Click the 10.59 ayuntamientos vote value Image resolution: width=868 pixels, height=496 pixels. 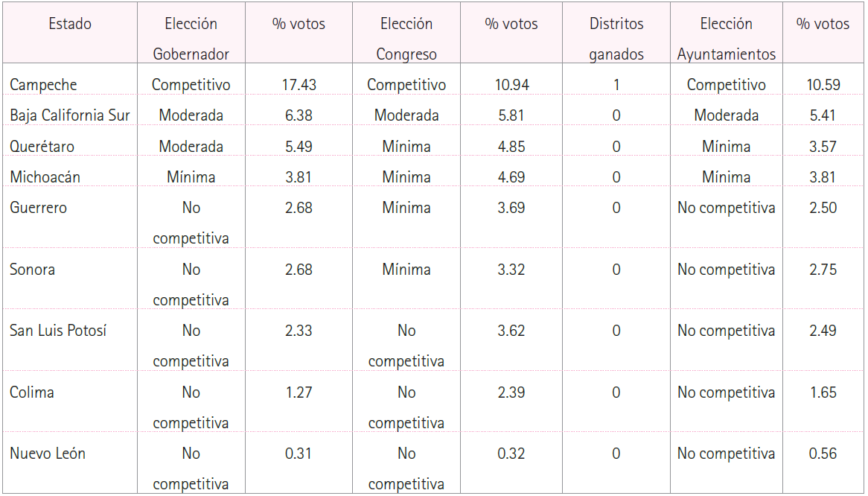(x=823, y=85)
